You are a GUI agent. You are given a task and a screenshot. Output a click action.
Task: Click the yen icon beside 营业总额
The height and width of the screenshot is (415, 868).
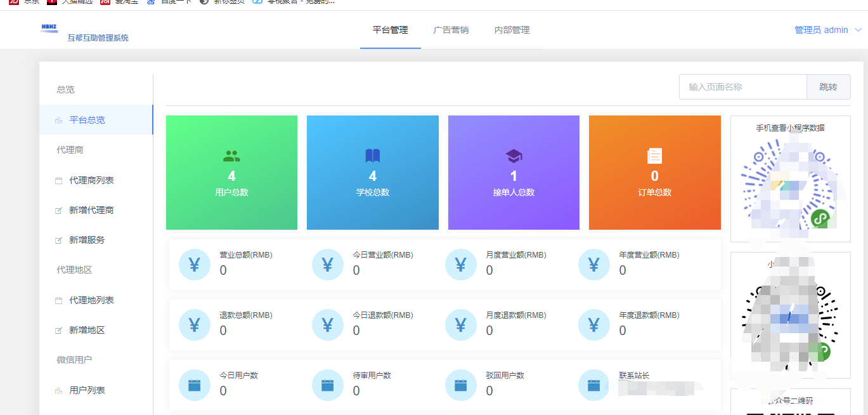[x=195, y=265]
